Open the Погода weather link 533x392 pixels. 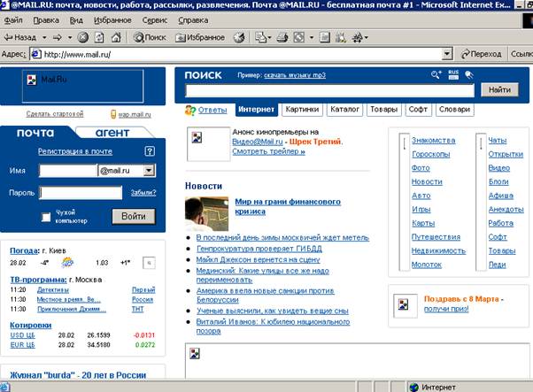point(24,250)
